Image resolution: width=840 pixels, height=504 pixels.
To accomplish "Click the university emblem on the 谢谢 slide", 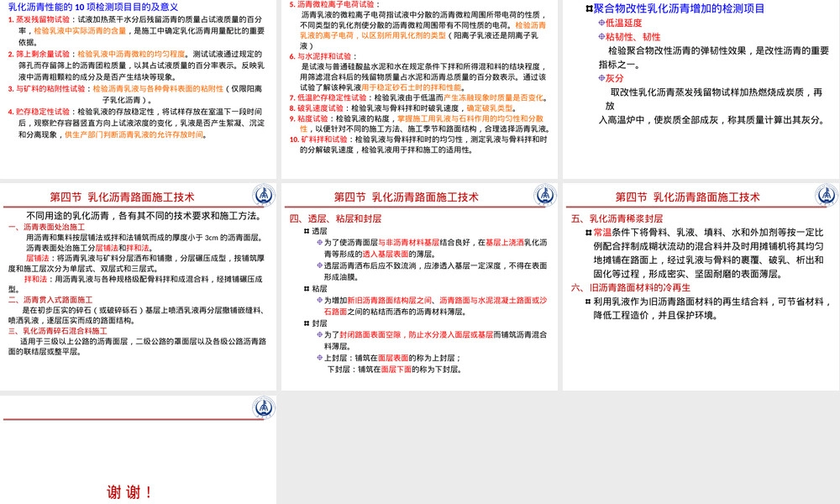I will click(264, 407).
